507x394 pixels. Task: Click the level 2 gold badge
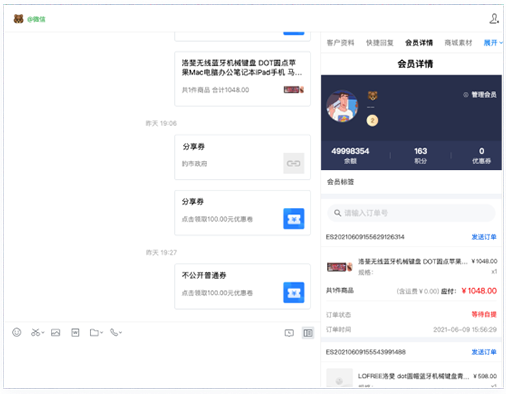pyautogui.click(x=372, y=120)
